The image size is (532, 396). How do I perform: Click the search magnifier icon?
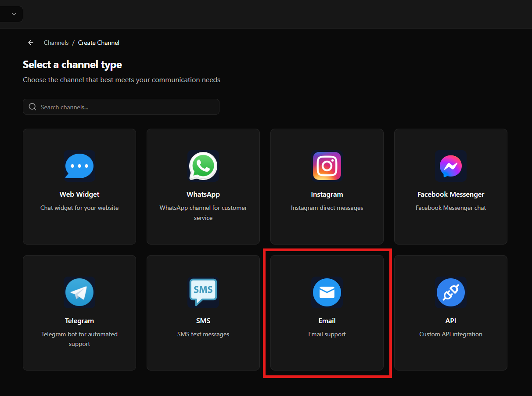click(32, 107)
